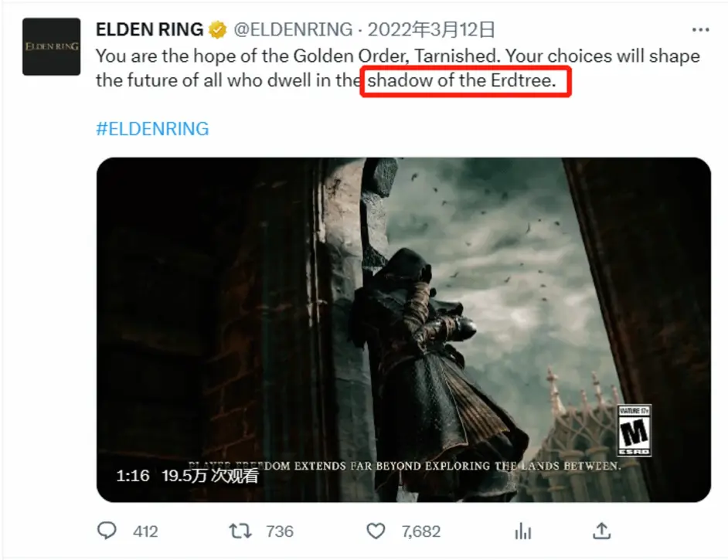Like the tweet with the heart icon
Viewport: 728px width, 560px height.
[376, 531]
